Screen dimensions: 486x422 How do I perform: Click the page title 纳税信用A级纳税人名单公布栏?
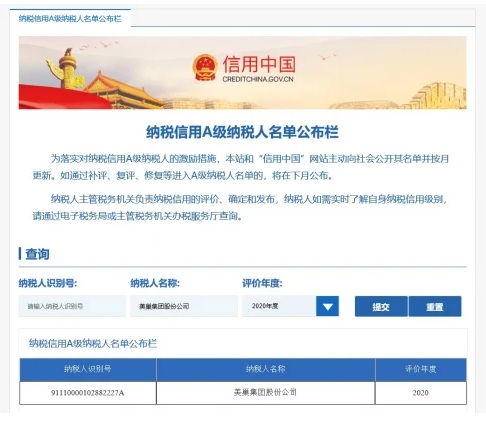[242, 132]
